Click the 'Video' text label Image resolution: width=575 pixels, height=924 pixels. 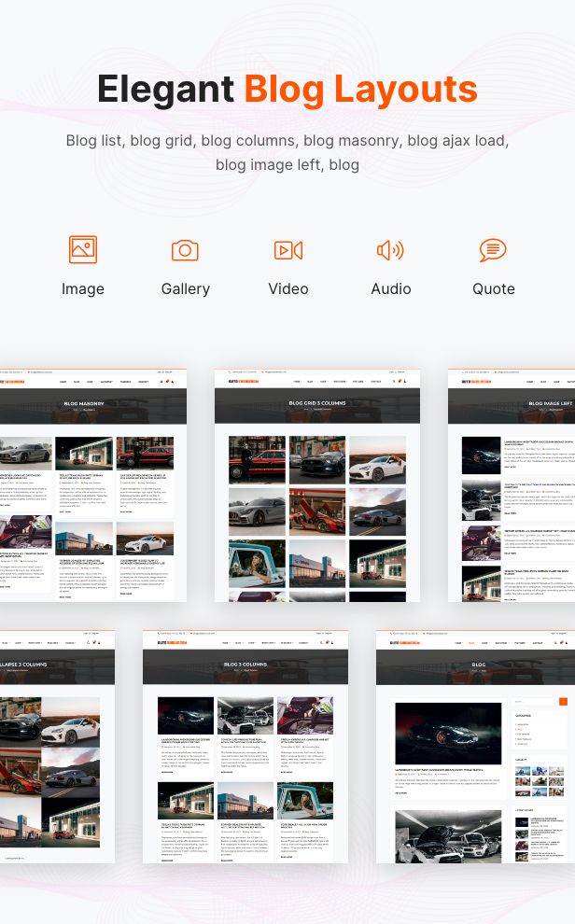(287, 288)
